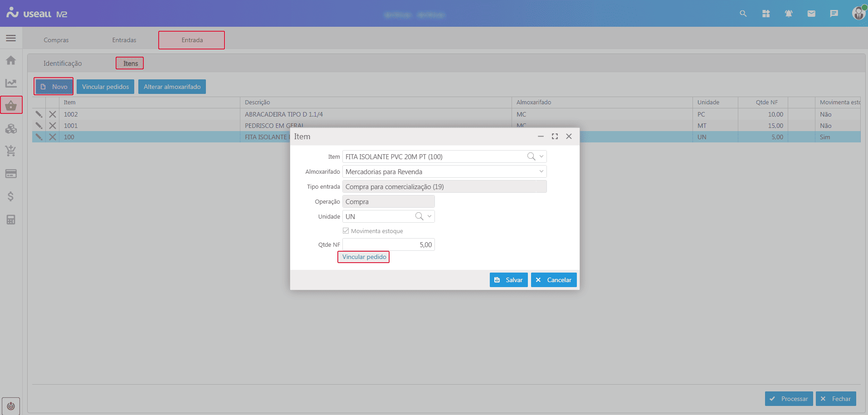Delete row 1001 with X icon
The image size is (868, 415).
(x=53, y=126)
